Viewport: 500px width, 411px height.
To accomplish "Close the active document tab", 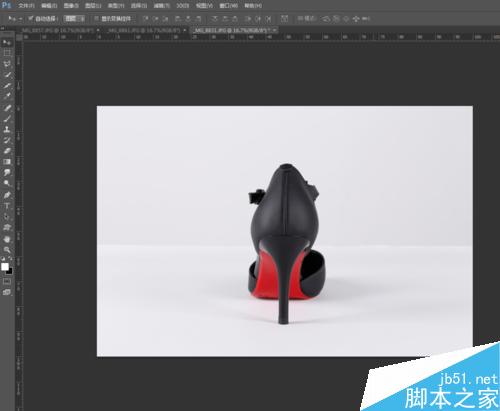I will tap(275, 30).
